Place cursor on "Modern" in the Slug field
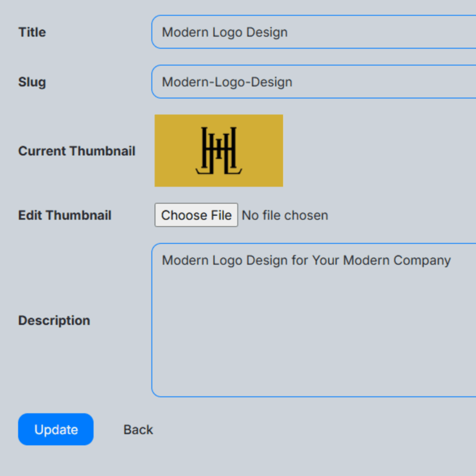 [185, 82]
